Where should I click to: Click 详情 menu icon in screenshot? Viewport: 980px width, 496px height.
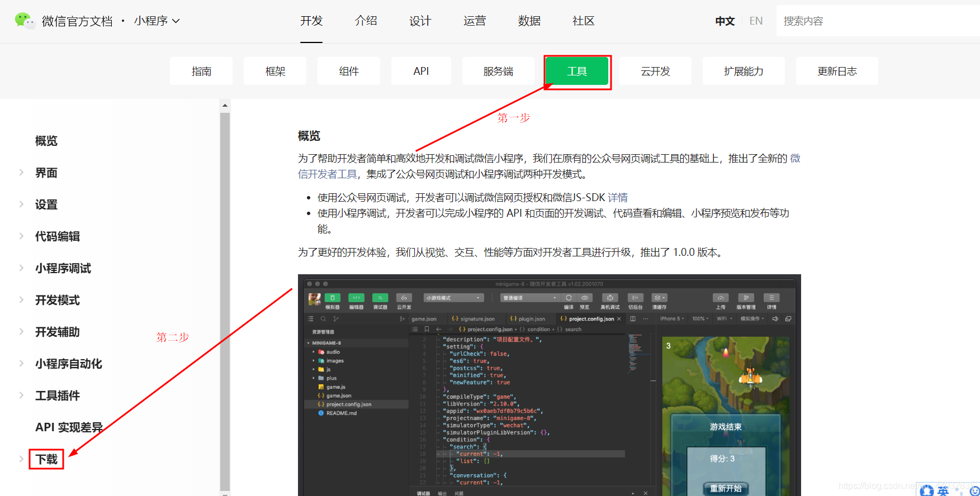tap(771, 298)
